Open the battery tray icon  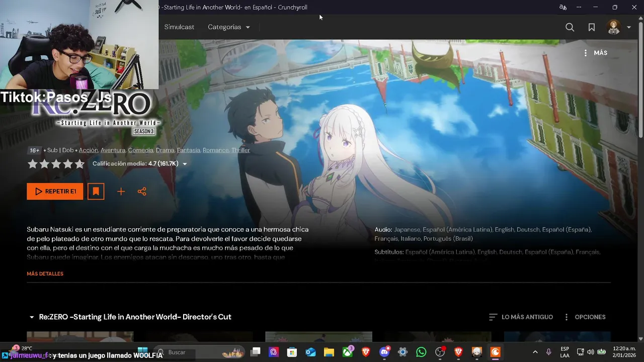(601, 352)
